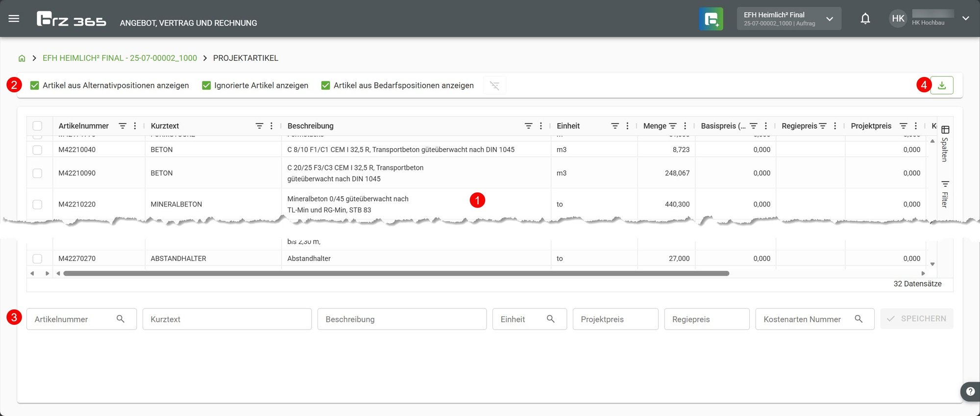This screenshot has width=980, height=416.
Task: Click the Artikelnummer input field
Action: (x=81, y=319)
